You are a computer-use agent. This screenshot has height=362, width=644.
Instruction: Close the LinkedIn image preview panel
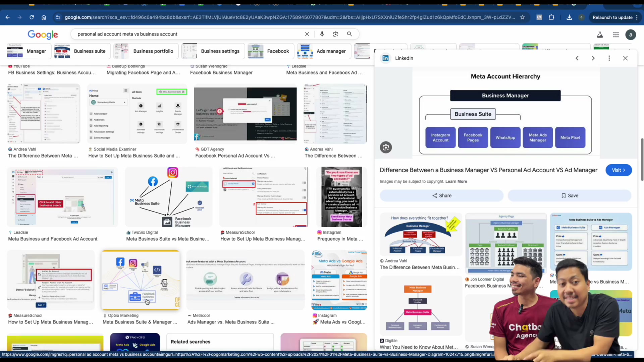point(625,58)
